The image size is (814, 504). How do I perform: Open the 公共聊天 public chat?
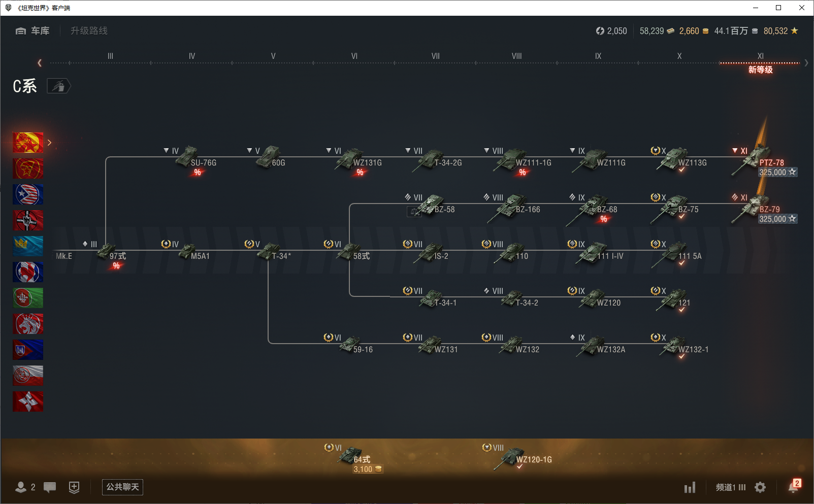point(122,487)
